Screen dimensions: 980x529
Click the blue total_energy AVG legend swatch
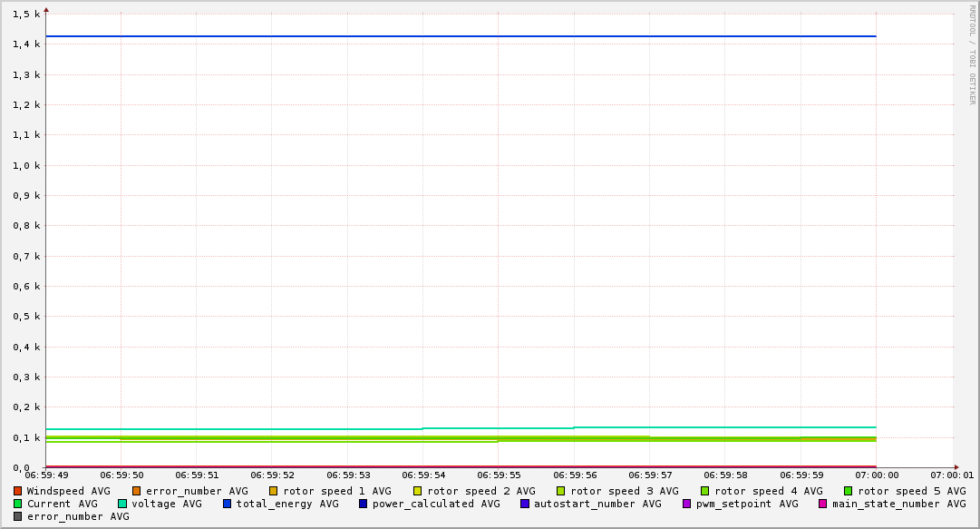point(228,504)
